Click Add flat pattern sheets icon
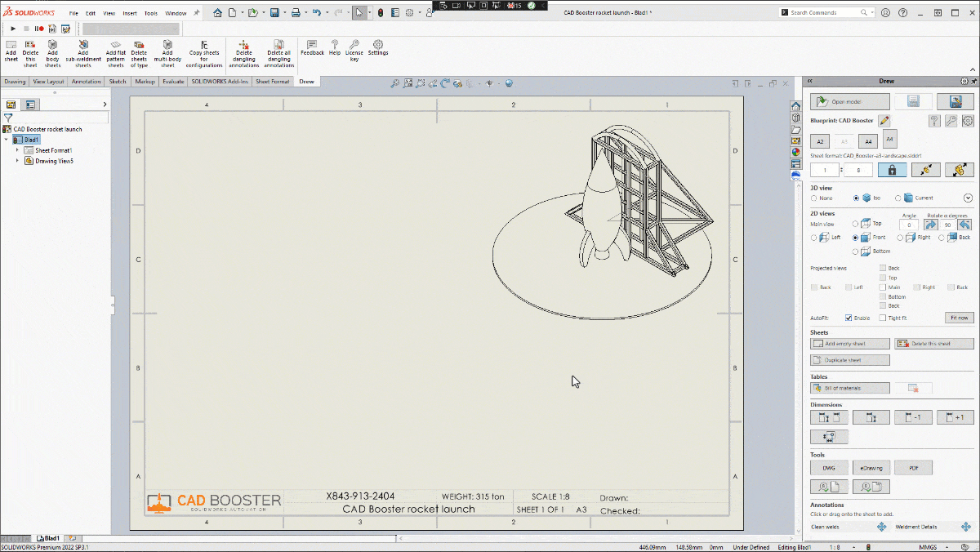980x552 pixels. [116, 44]
